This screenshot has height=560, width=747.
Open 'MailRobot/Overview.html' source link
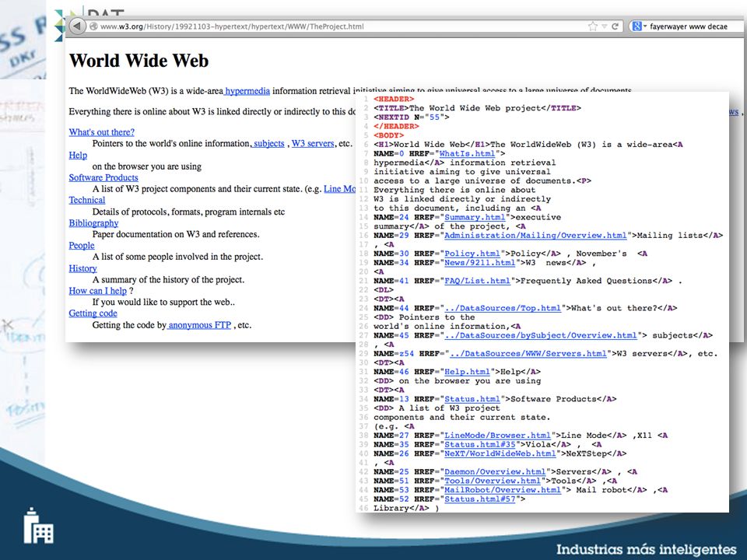(x=503, y=490)
